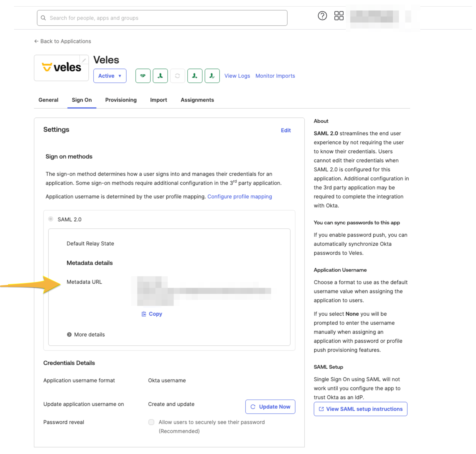Screen dimensions: 476x454
Task: Open Monitor Imports link
Action: 275,76
